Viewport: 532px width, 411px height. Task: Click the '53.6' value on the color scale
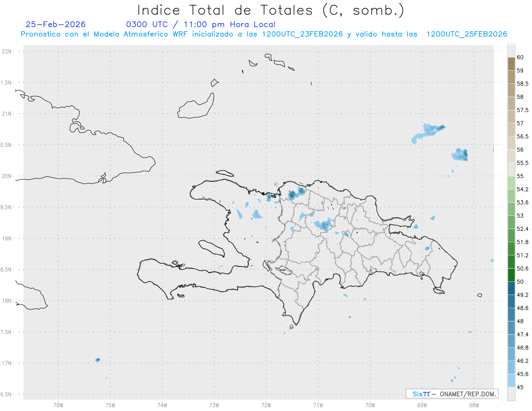point(523,203)
